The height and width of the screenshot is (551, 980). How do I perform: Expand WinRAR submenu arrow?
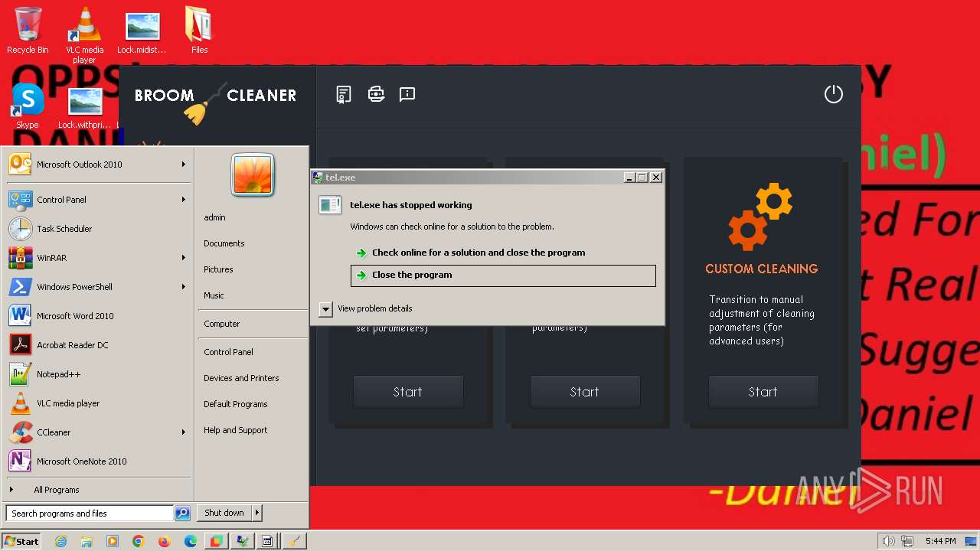(x=184, y=258)
